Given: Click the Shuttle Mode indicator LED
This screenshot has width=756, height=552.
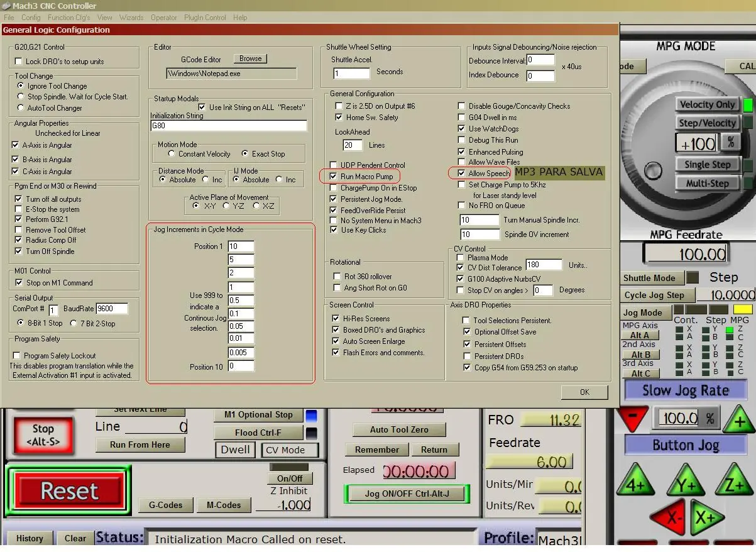Looking at the screenshot, I should coord(693,277).
